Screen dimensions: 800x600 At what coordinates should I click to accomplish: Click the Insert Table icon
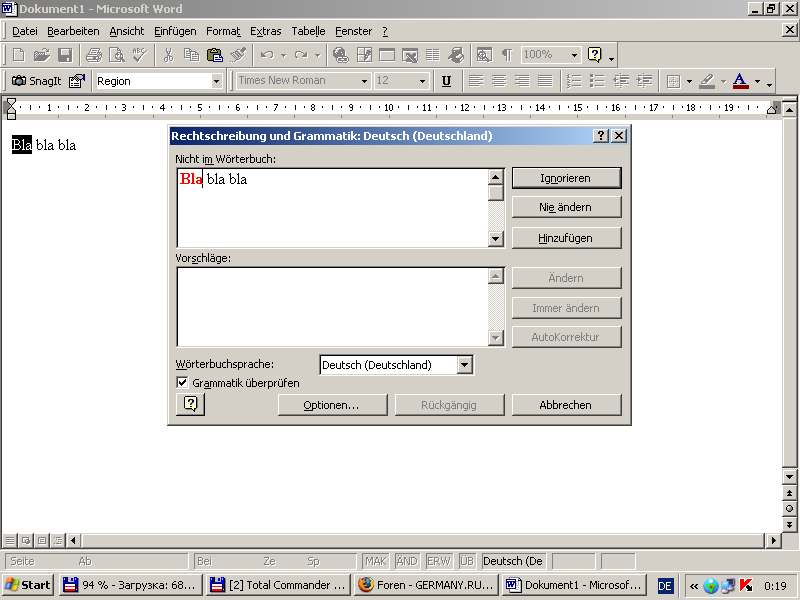click(387, 55)
